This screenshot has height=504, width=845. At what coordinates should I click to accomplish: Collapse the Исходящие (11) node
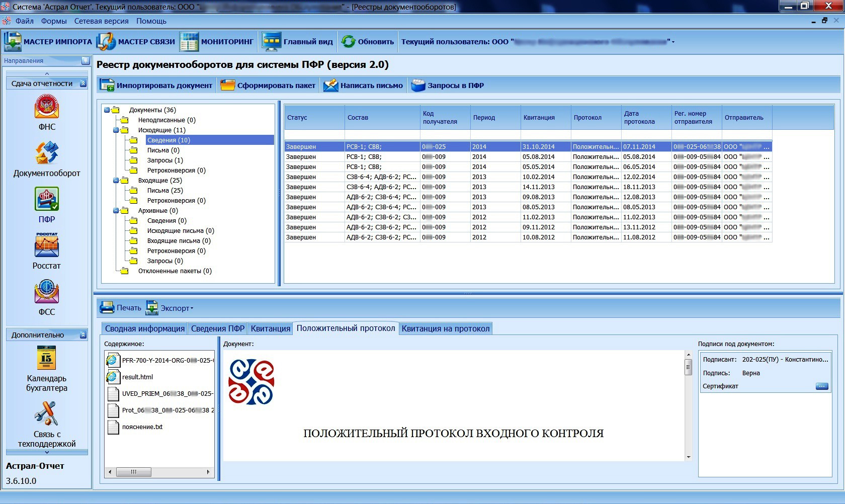pyautogui.click(x=116, y=130)
